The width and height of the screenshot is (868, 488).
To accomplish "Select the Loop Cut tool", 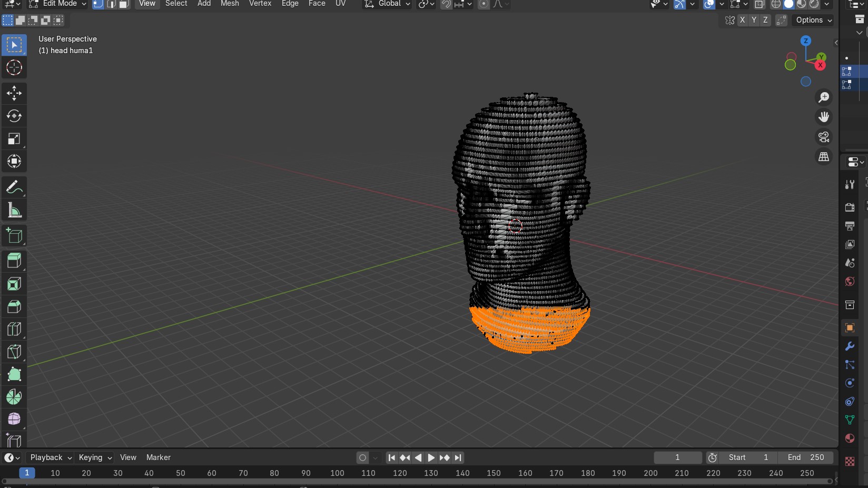I will coord(14,329).
